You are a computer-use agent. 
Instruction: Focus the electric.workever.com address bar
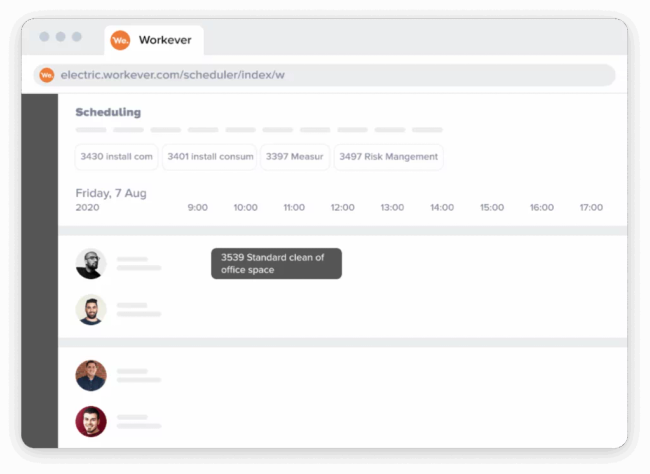[x=324, y=75]
